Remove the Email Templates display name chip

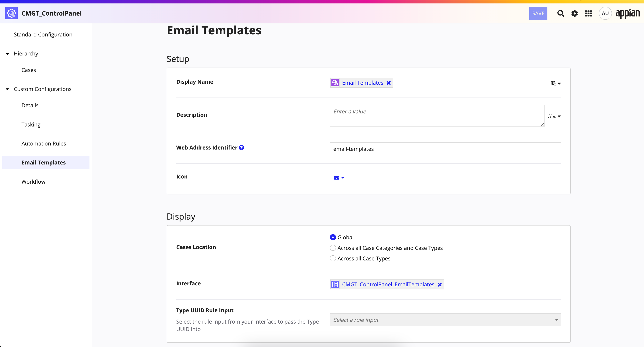(388, 83)
